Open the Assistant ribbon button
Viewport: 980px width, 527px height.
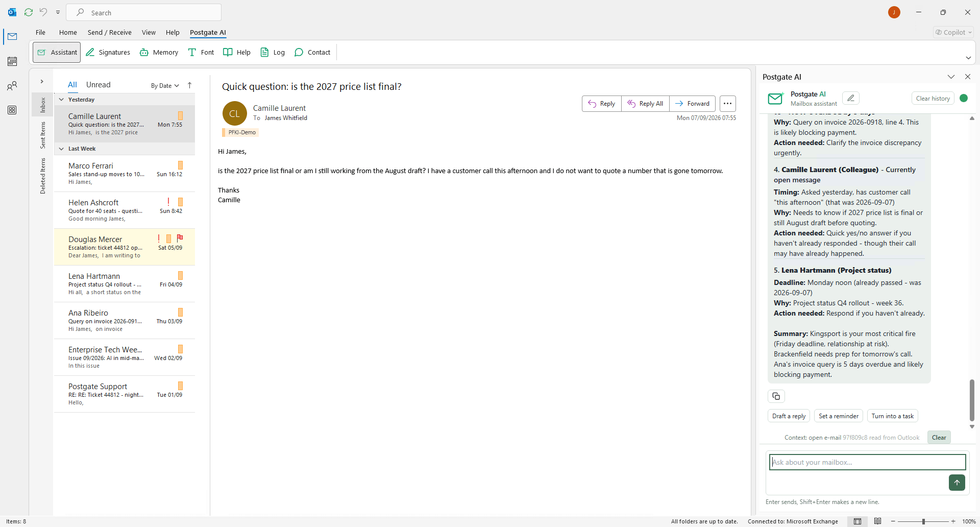(x=57, y=52)
